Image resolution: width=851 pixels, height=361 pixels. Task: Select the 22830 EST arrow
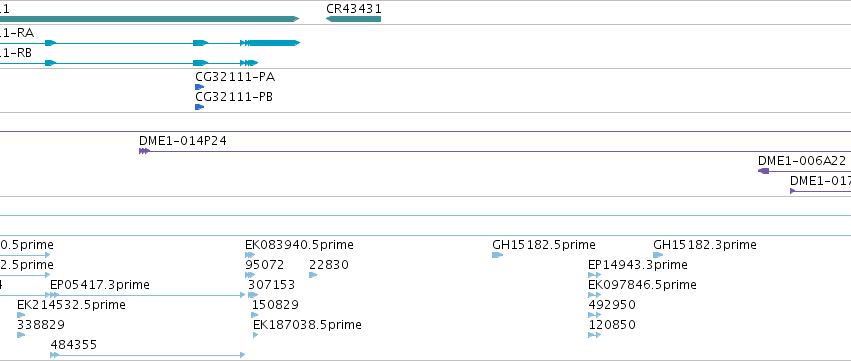click(x=313, y=275)
